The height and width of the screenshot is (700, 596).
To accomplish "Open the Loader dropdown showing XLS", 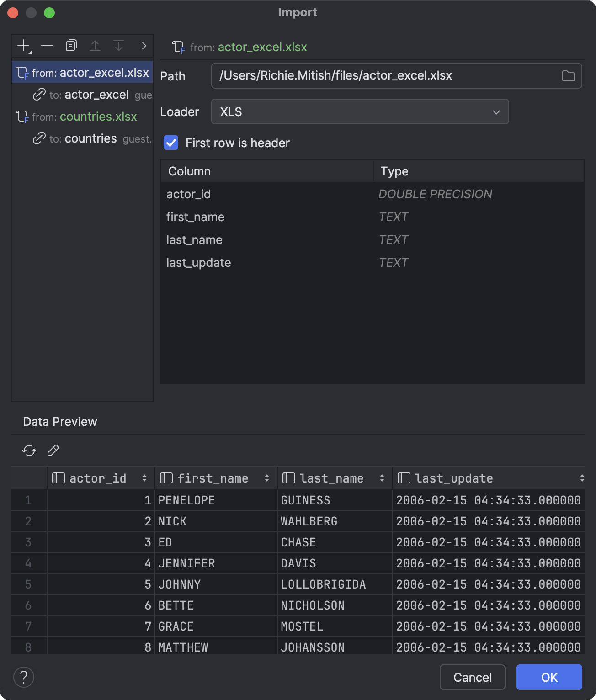I will click(x=496, y=111).
